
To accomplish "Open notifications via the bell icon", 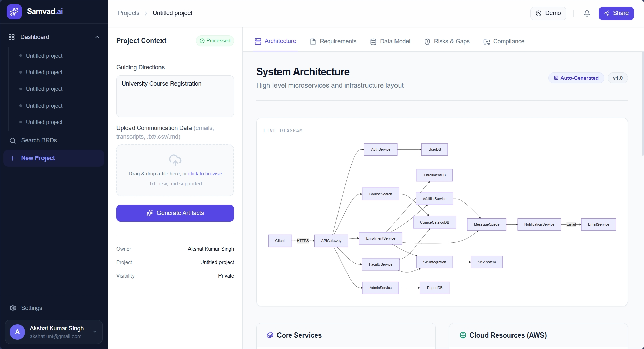I will click(587, 13).
